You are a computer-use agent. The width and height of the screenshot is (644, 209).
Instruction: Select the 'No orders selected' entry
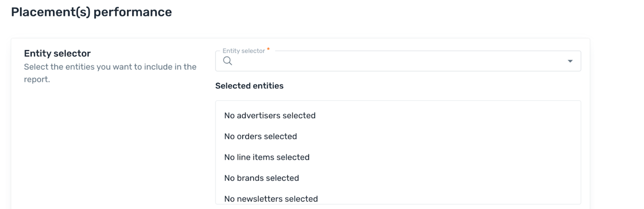(x=260, y=137)
